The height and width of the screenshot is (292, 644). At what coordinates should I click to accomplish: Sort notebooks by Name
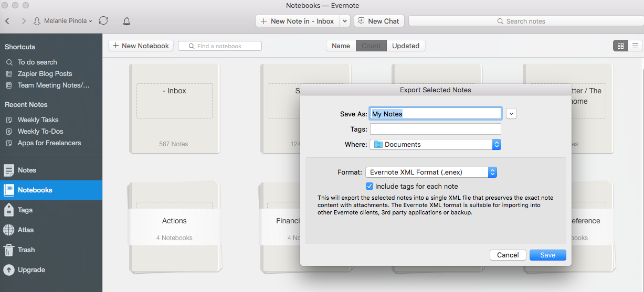pyautogui.click(x=341, y=46)
